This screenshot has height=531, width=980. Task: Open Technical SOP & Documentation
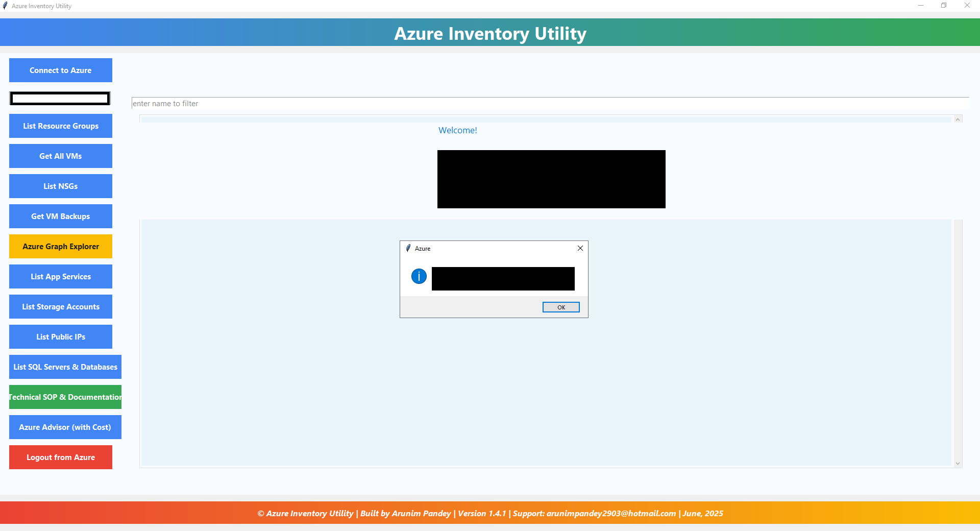click(x=65, y=397)
